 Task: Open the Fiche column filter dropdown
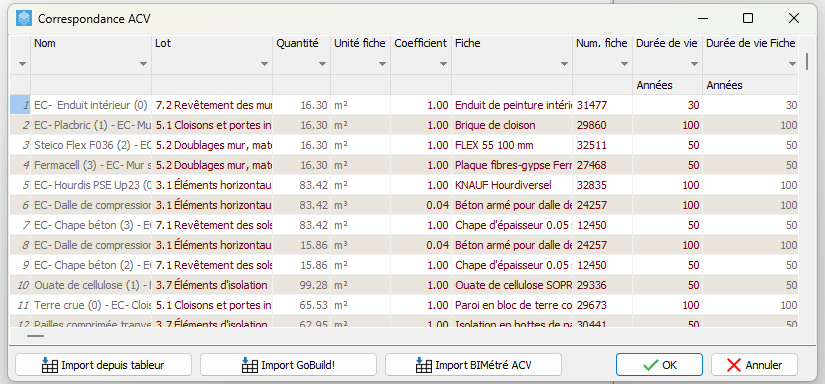(564, 64)
